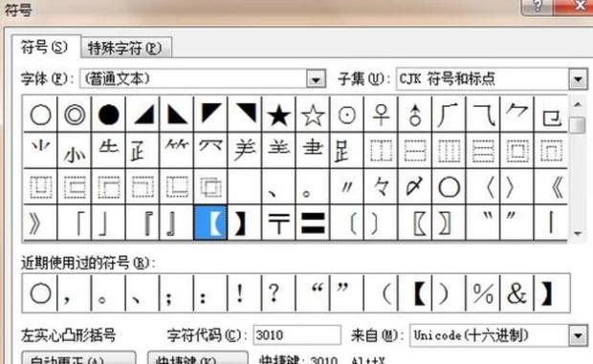The height and width of the screenshot is (364, 593).
Task: Open the 来自 Unicode source dropdown
Action: [578, 335]
